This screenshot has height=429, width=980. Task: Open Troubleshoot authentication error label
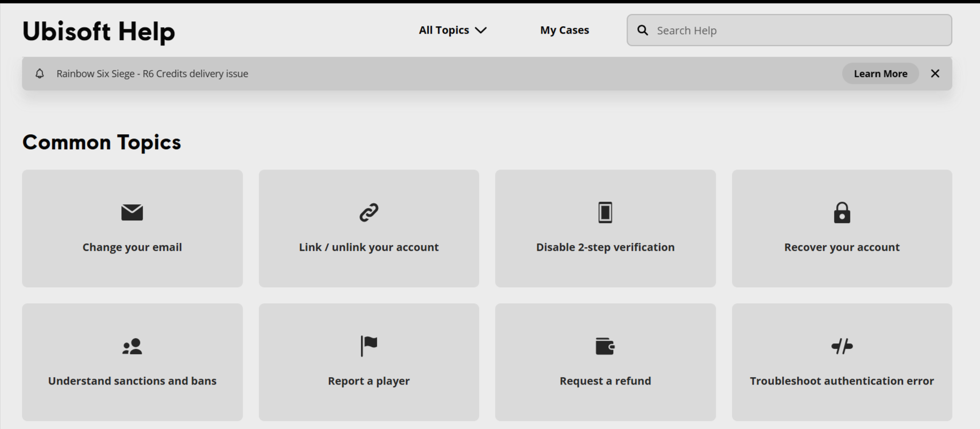[x=842, y=381]
